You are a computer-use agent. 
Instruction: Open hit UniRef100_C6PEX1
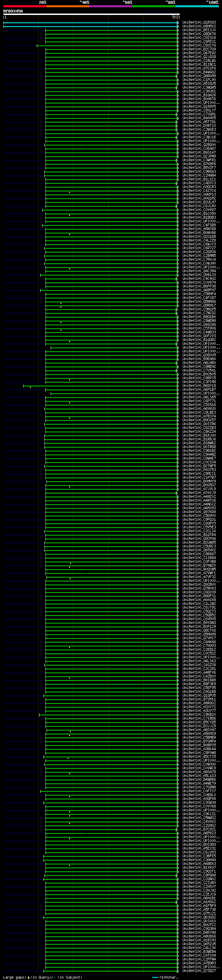pos(199,41)
